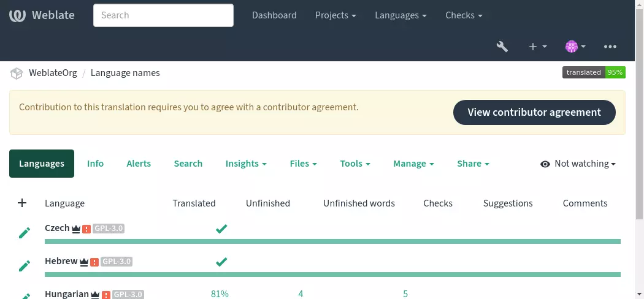Click the Hebrew translation progress bar
This screenshot has height=299, width=644.
point(332,274)
